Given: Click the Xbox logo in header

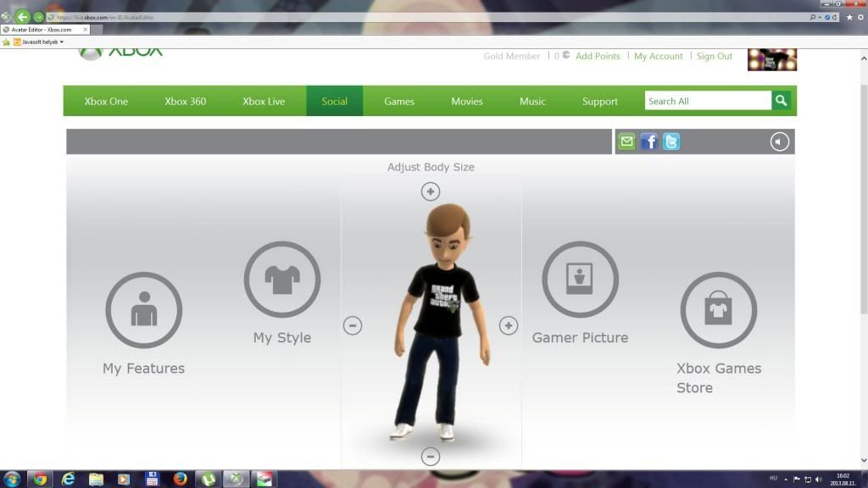Looking at the screenshot, I should 120,53.
